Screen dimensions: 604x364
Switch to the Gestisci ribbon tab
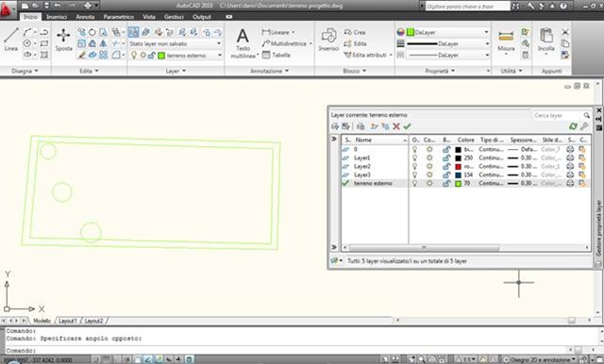click(x=174, y=17)
